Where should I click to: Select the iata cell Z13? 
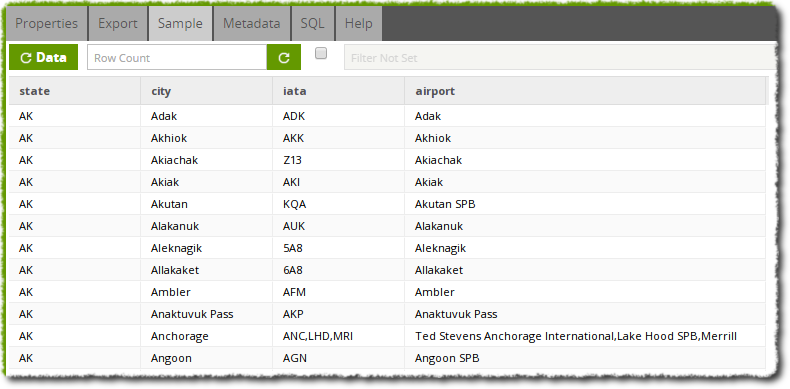[339, 160]
